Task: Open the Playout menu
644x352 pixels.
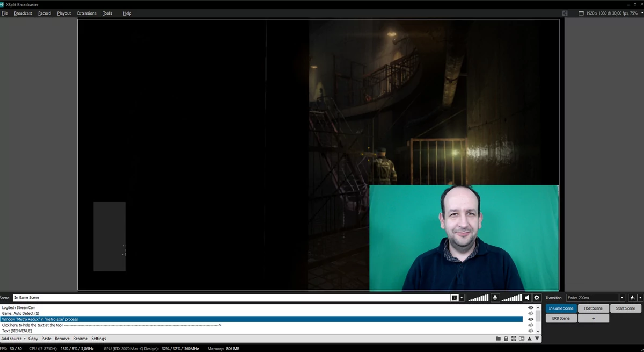Action: [64, 13]
